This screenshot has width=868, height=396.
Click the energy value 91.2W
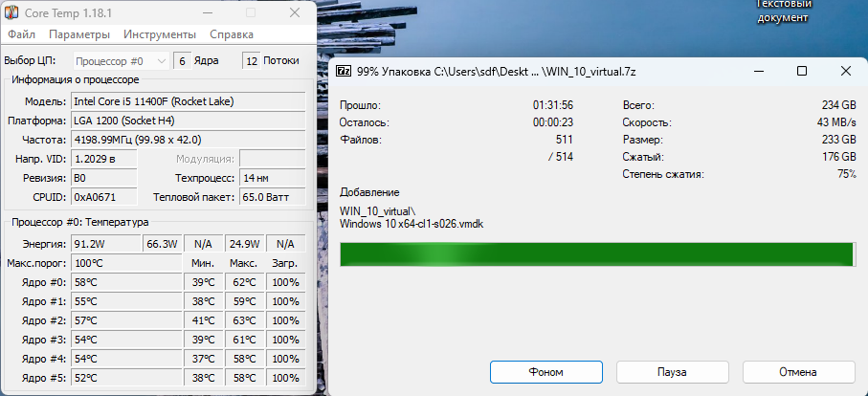pos(106,244)
